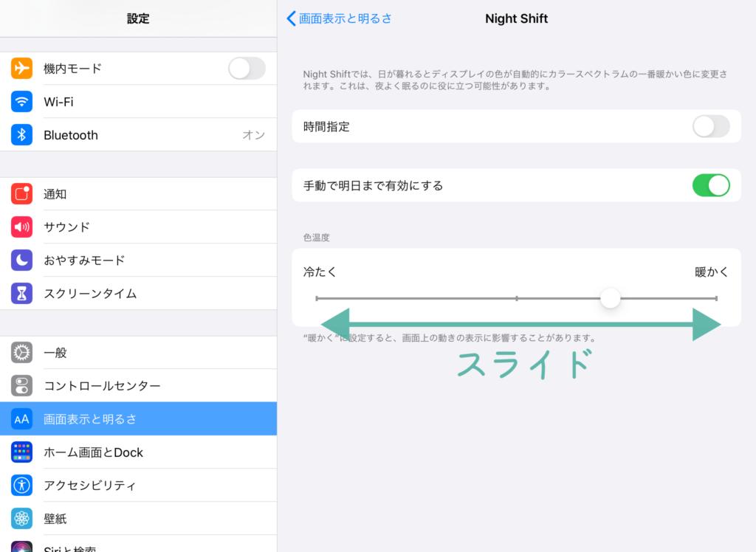
Task: Tap the サウンド speaker icon
Action: coord(21,227)
